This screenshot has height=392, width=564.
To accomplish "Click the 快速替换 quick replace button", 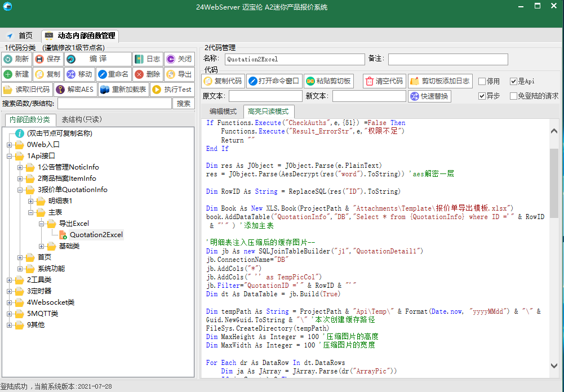I will pos(429,96).
